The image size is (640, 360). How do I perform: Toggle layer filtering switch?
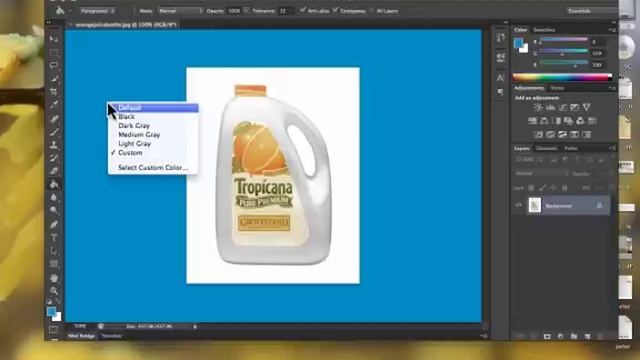point(612,157)
